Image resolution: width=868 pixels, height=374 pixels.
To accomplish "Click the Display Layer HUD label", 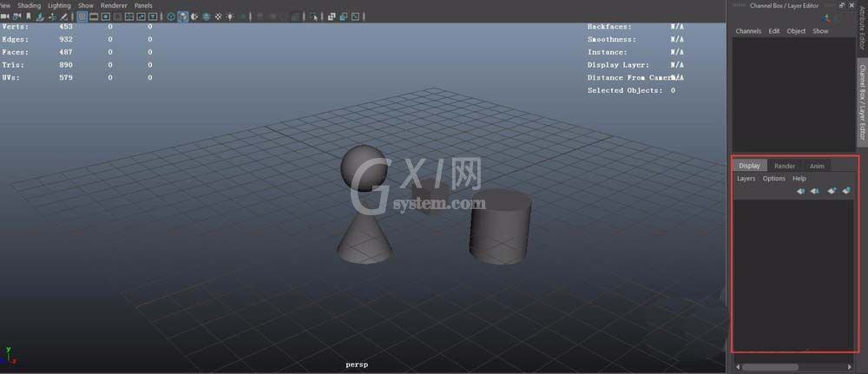I will (x=618, y=65).
